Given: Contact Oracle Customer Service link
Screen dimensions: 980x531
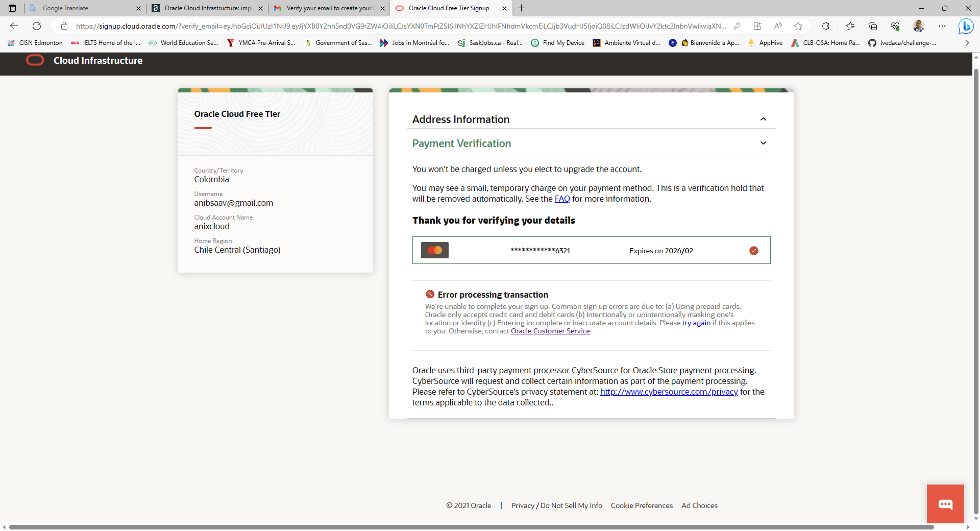Looking at the screenshot, I should click(550, 331).
